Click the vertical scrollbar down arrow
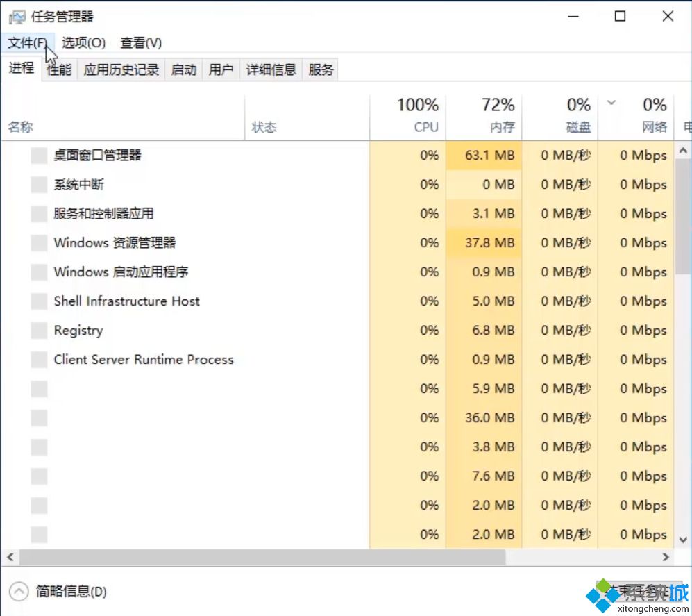 [x=683, y=540]
